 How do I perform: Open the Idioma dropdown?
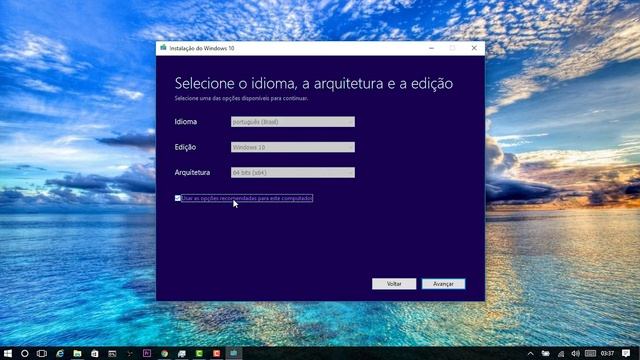click(x=293, y=122)
